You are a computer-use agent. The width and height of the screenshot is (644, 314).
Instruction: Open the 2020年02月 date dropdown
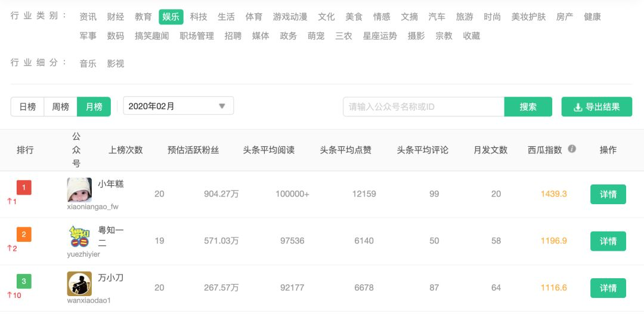click(178, 106)
